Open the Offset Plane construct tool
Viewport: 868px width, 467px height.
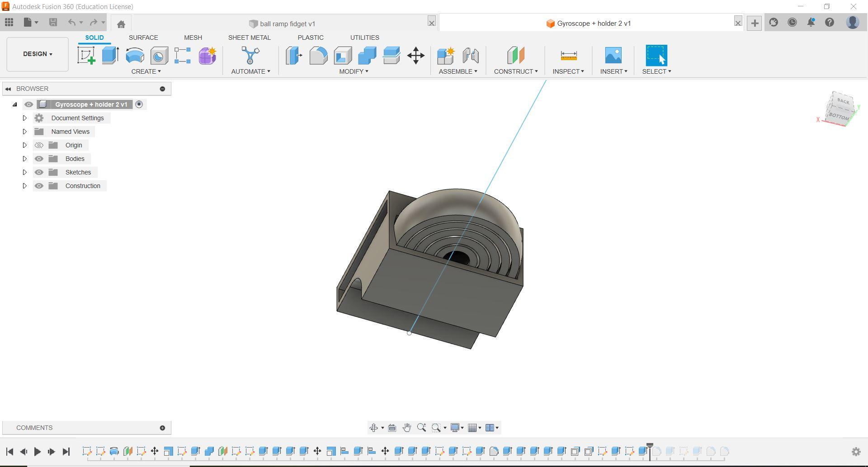(x=515, y=56)
